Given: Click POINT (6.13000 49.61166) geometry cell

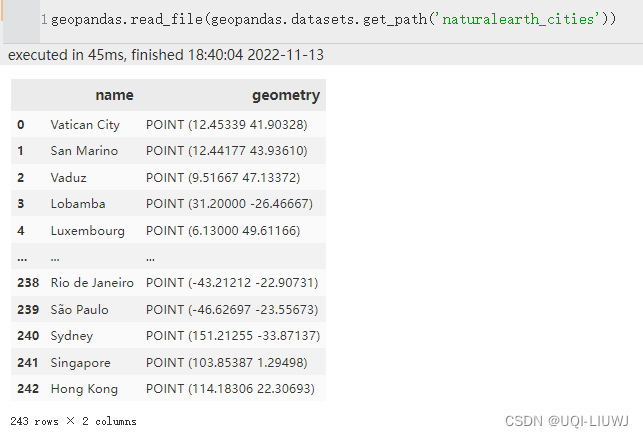Looking at the screenshot, I should (x=223, y=230).
